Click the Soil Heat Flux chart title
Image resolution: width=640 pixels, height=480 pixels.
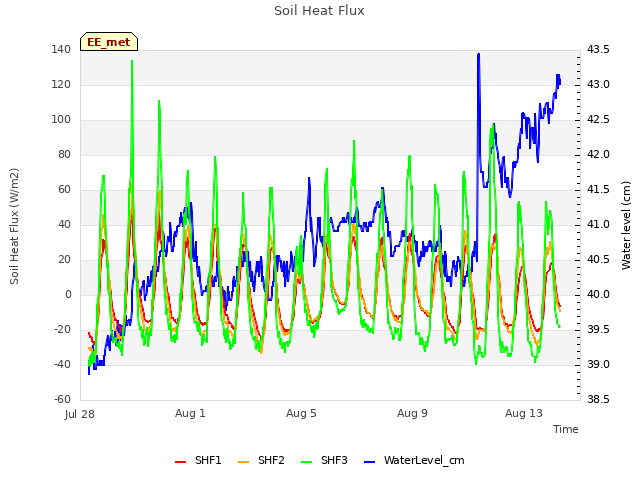tap(319, 11)
